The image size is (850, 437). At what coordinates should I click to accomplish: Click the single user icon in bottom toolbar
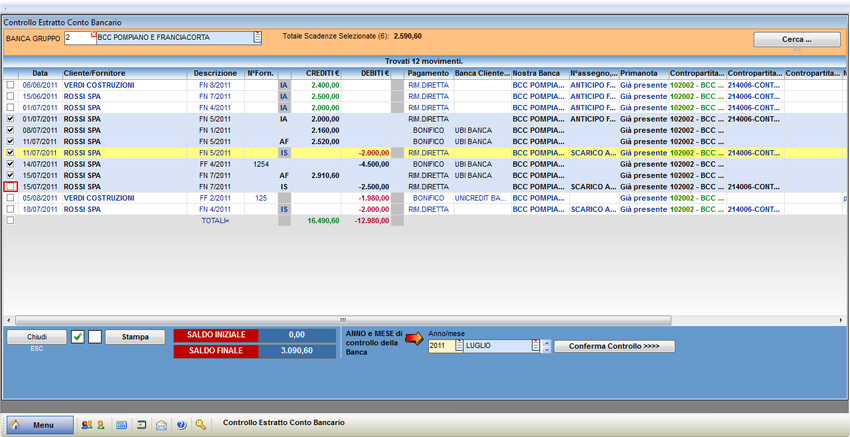(x=100, y=425)
